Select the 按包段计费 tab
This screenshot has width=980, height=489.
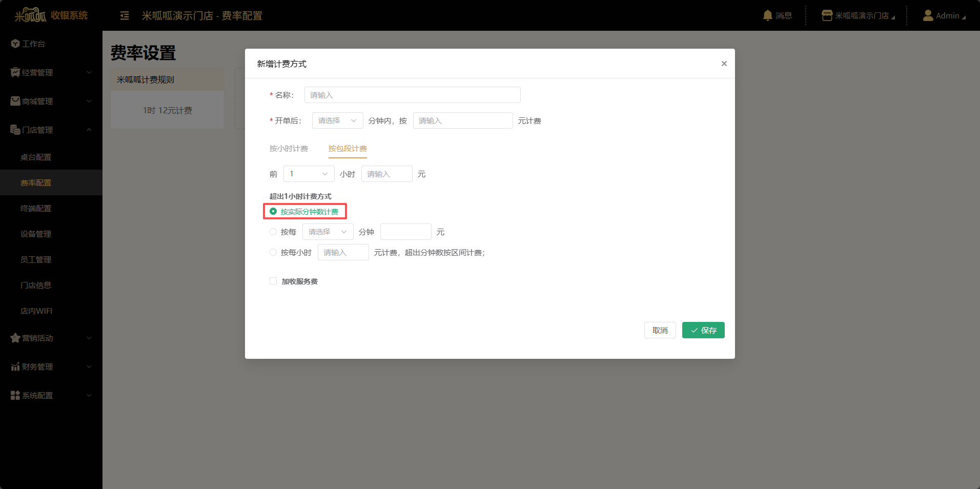pyautogui.click(x=348, y=149)
